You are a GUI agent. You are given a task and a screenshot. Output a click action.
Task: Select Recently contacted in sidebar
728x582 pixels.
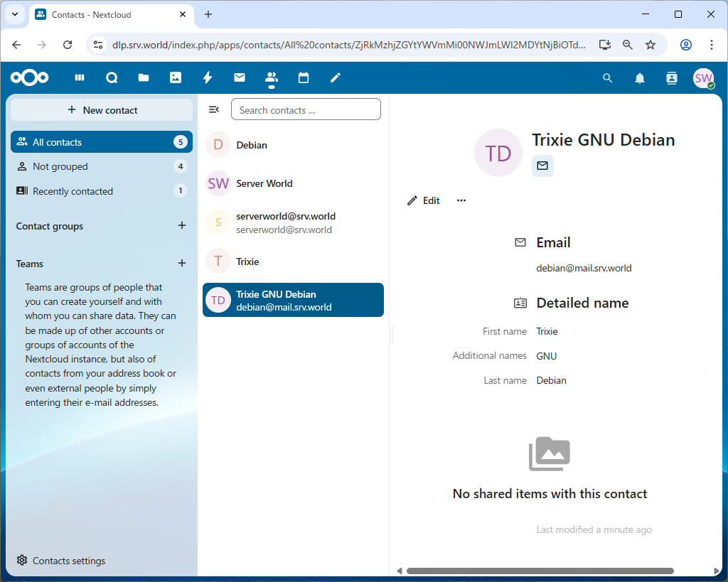73,191
